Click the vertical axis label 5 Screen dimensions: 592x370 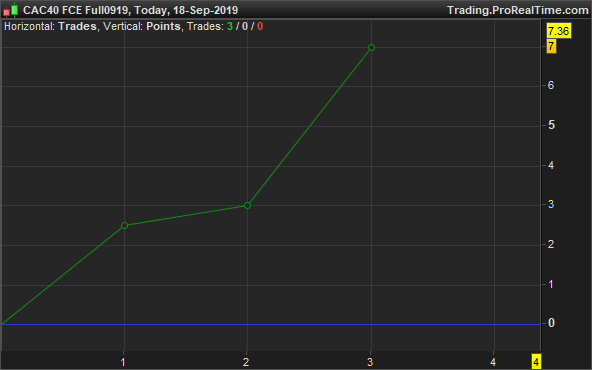pos(551,125)
